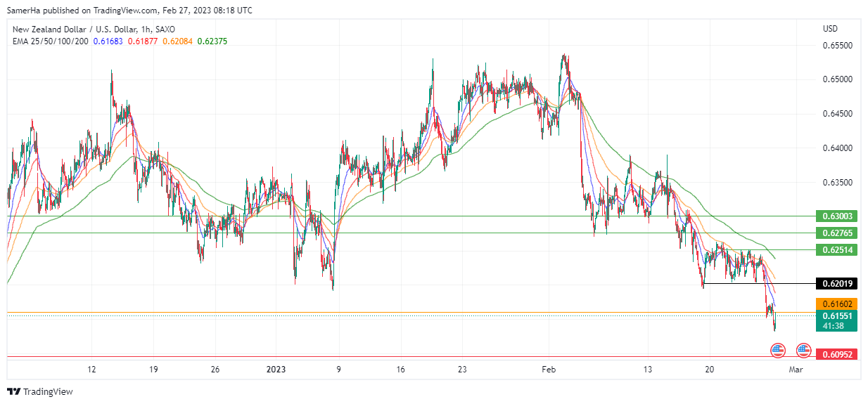
Task: Click the current price 0.61551 countdown label
Action: (836, 320)
